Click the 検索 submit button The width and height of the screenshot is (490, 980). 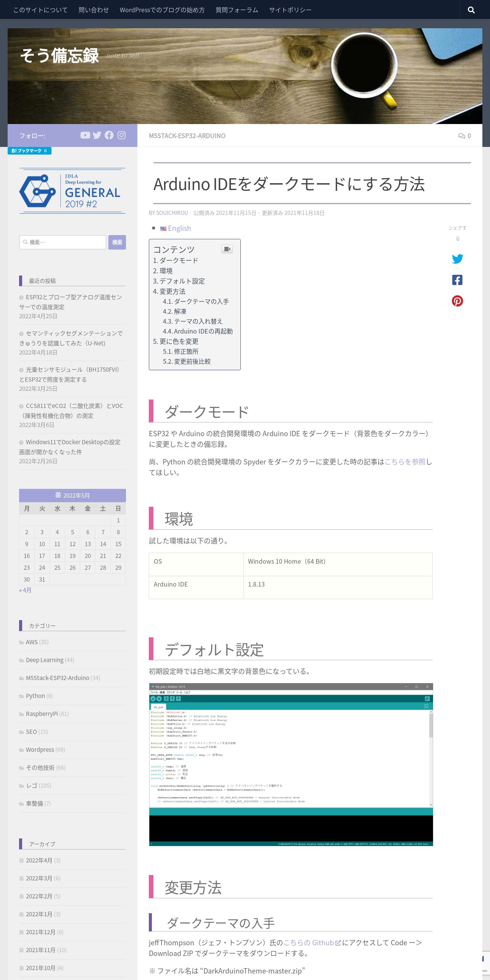point(117,242)
